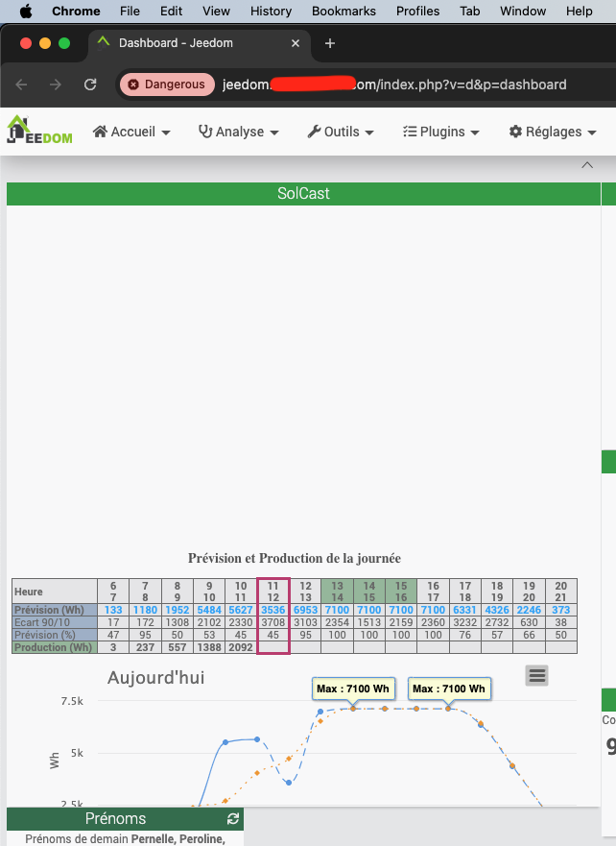Viewport: 616px width, 846px height.
Task: Collapse the panel with the up chevron
Action: (587, 165)
